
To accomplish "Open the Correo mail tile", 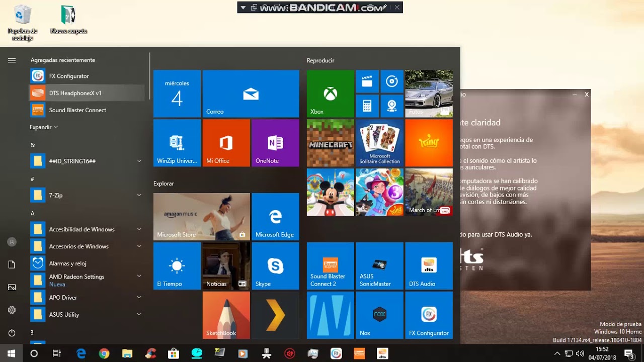I will 251,94.
